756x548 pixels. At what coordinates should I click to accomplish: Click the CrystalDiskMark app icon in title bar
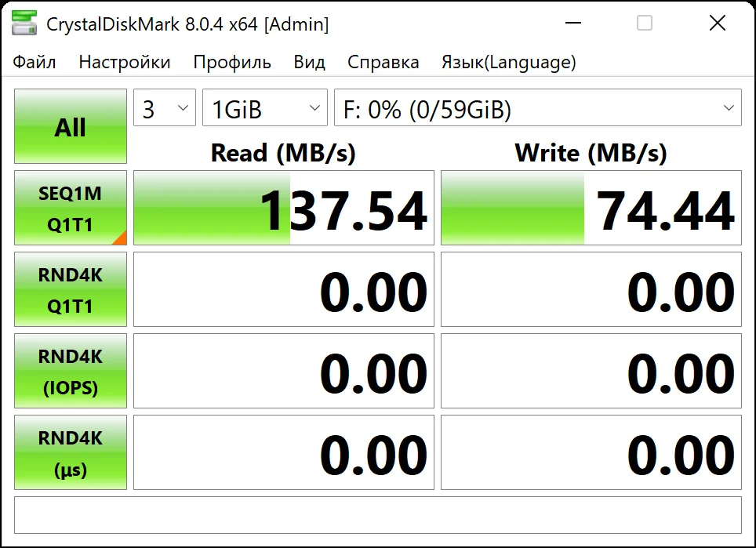[24, 24]
